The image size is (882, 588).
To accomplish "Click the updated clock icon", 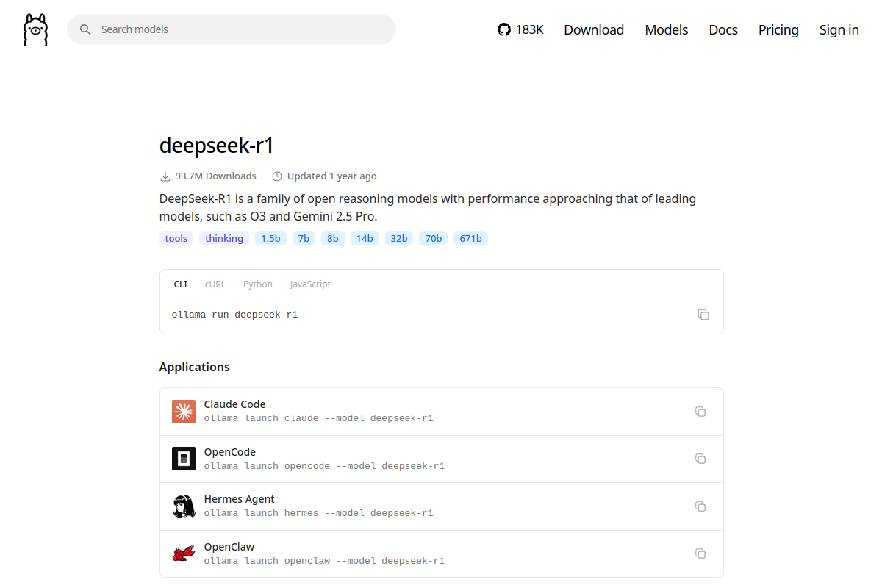I will pyautogui.click(x=277, y=176).
